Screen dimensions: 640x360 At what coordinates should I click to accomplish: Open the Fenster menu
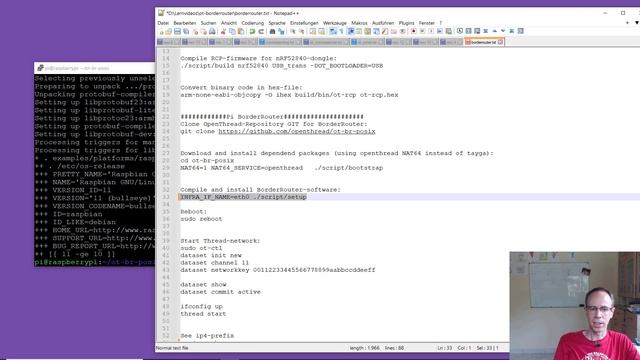(x=427, y=23)
